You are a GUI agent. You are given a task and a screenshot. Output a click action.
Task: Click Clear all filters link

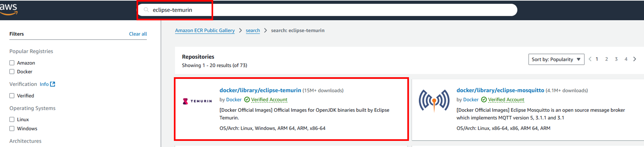[x=138, y=34]
